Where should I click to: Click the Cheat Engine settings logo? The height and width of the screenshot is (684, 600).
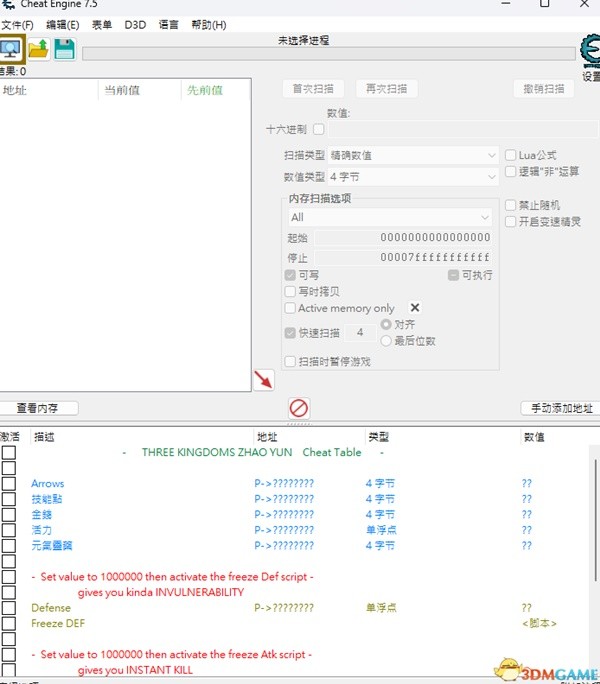tap(590, 52)
